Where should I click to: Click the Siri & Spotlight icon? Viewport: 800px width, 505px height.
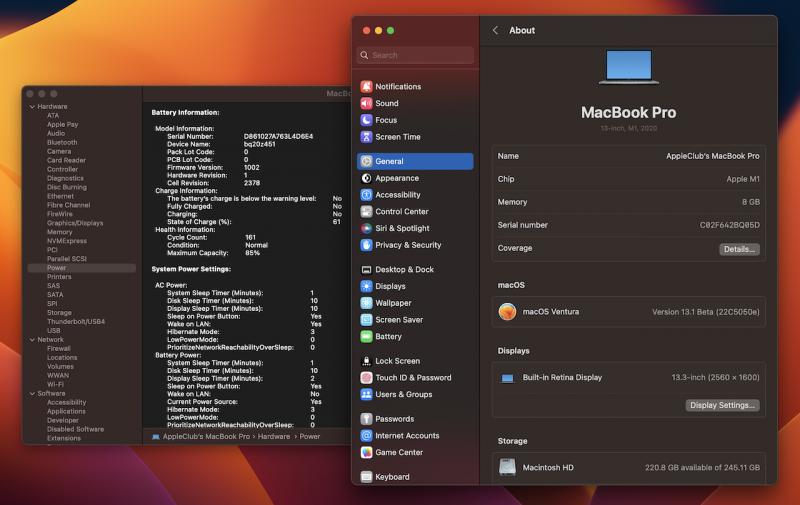366,229
